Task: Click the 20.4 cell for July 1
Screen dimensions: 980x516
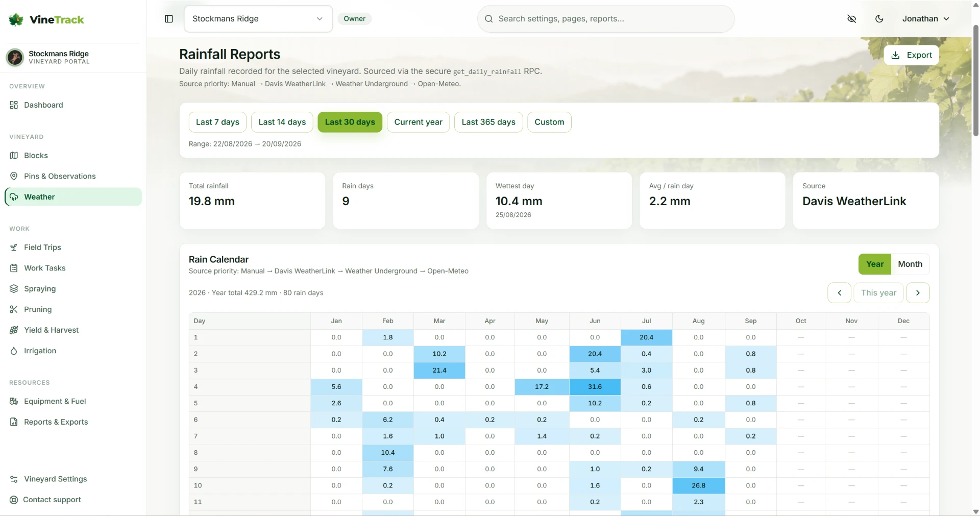Action: (646, 337)
